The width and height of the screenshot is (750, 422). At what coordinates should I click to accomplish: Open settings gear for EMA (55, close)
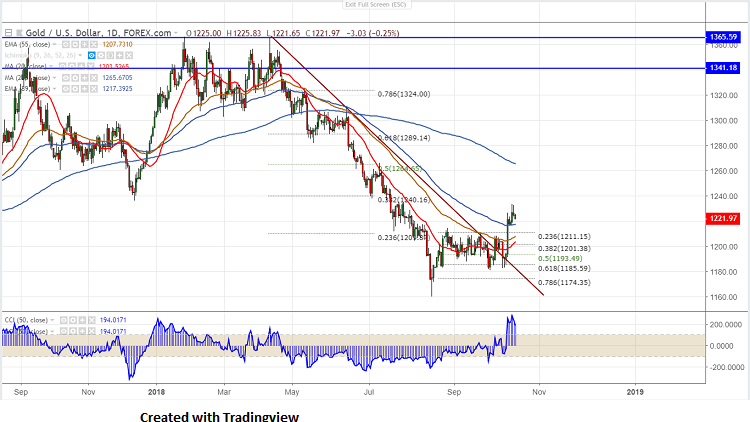point(75,44)
